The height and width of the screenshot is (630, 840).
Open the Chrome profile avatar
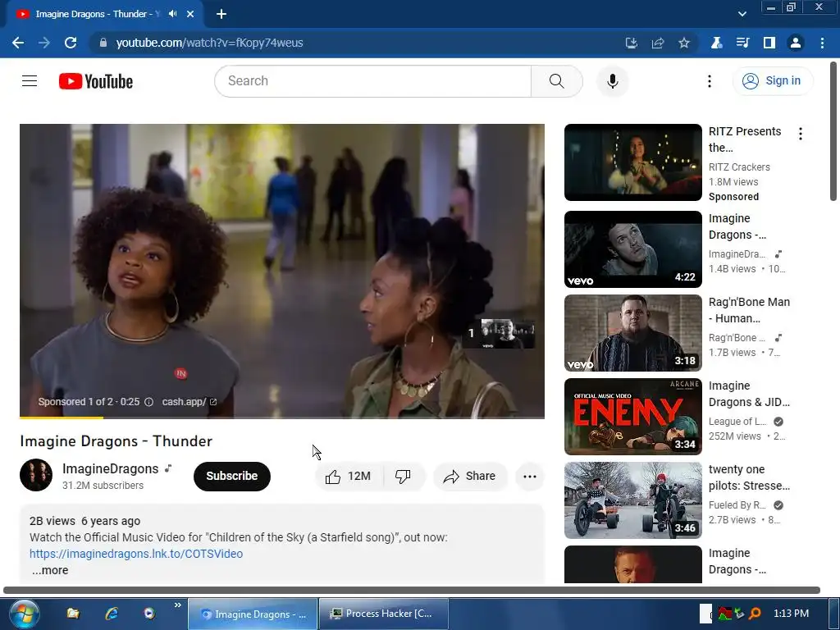(796, 43)
